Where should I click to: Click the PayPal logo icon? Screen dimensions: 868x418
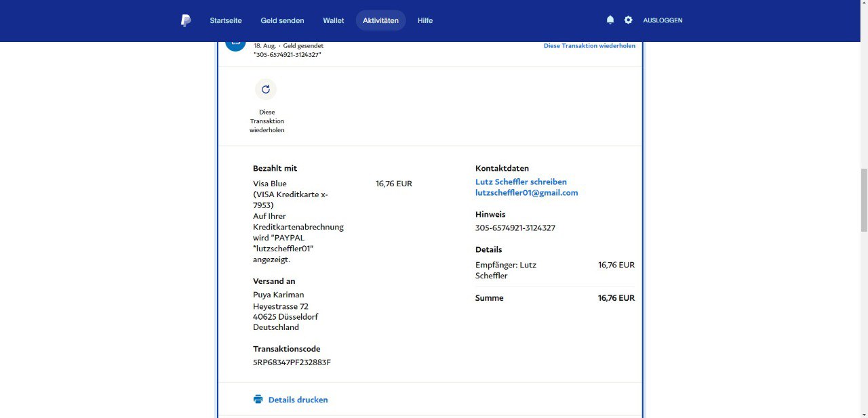[x=186, y=20]
